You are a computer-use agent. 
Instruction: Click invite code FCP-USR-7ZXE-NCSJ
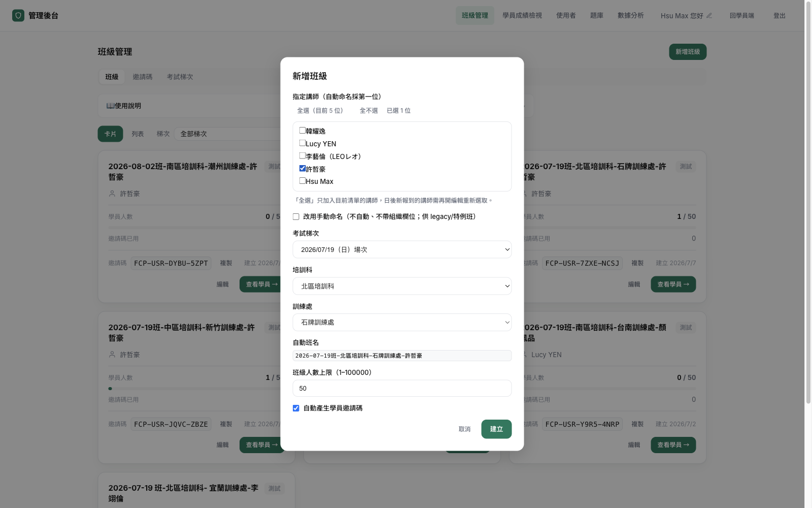pos(582,263)
